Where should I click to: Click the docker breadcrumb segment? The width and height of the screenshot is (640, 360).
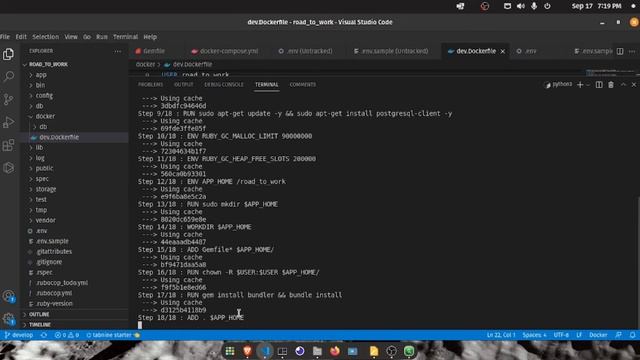click(145, 64)
